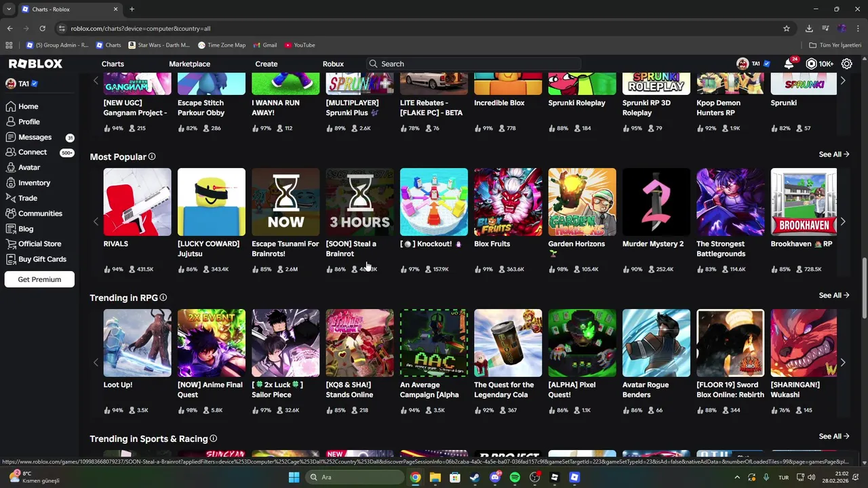The image size is (868, 488).
Task: Open Chrome from the taskbar
Action: click(415, 477)
